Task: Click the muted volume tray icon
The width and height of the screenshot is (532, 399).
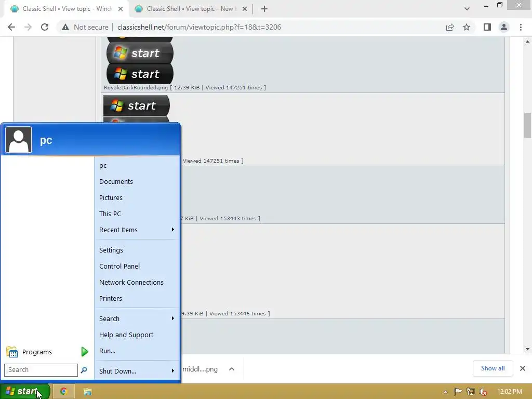Action: click(483, 392)
